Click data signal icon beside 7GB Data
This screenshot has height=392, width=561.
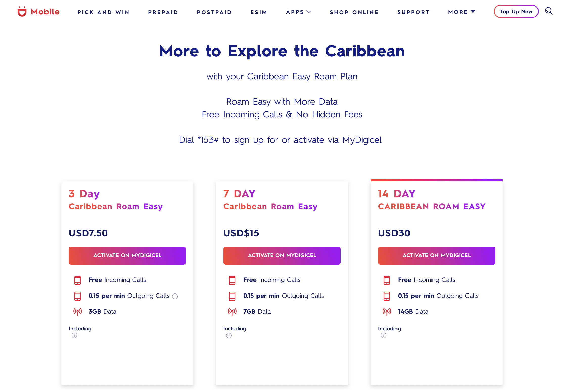232,311
